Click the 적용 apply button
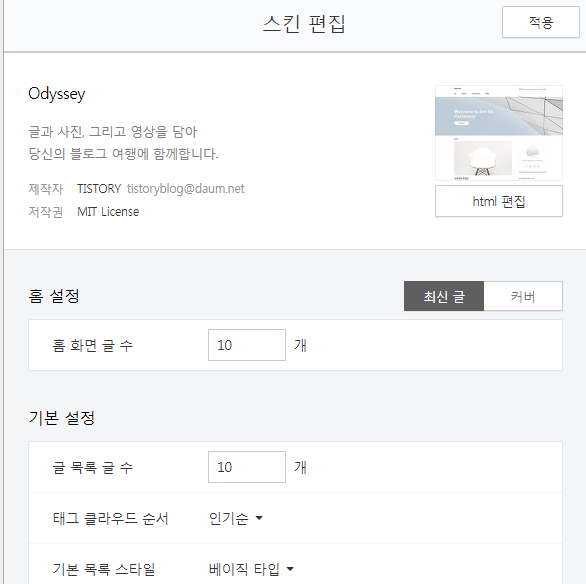The image size is (586, 584). (540, 22)
